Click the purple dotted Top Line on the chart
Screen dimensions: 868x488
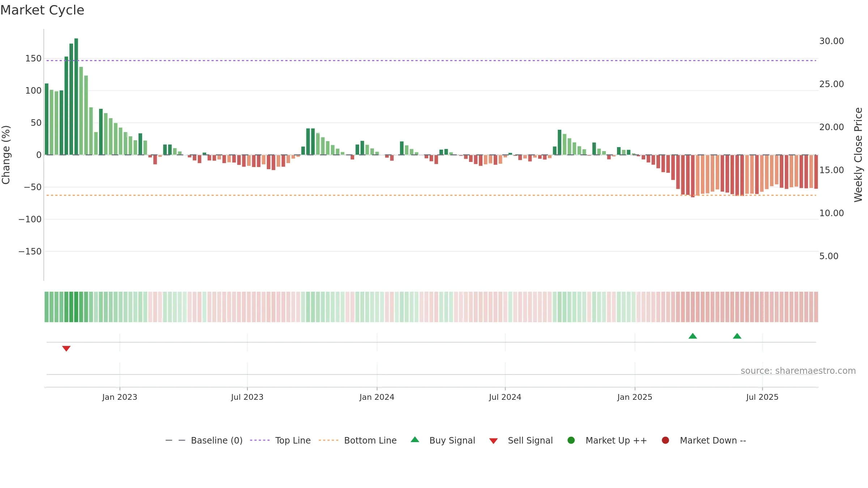click(x=431, y=60)
